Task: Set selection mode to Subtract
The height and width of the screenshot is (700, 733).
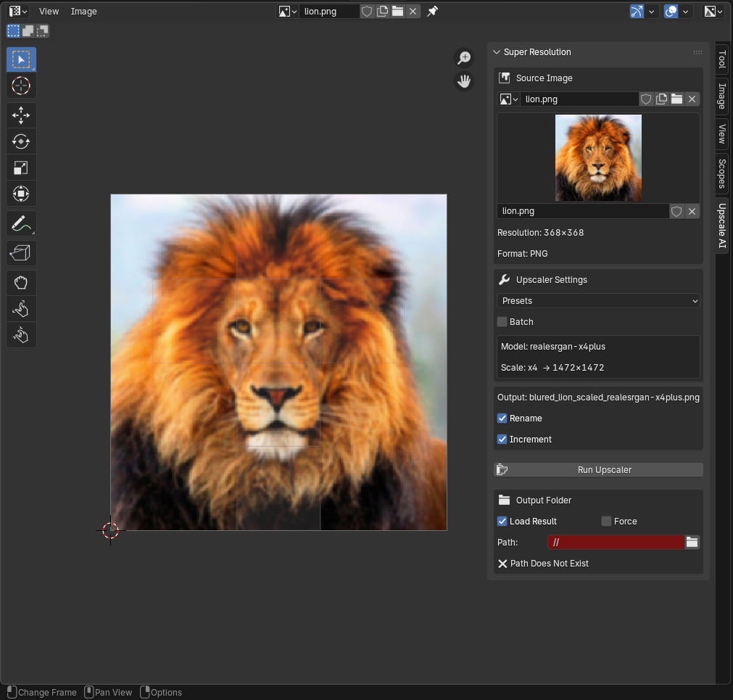Action: (x=43, y=31)
